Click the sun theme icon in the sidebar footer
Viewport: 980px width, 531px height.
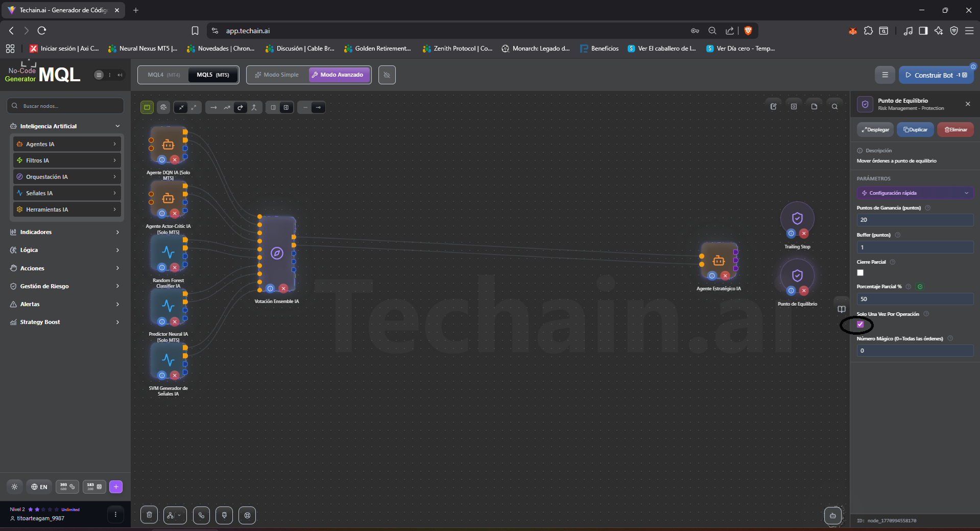14,487
